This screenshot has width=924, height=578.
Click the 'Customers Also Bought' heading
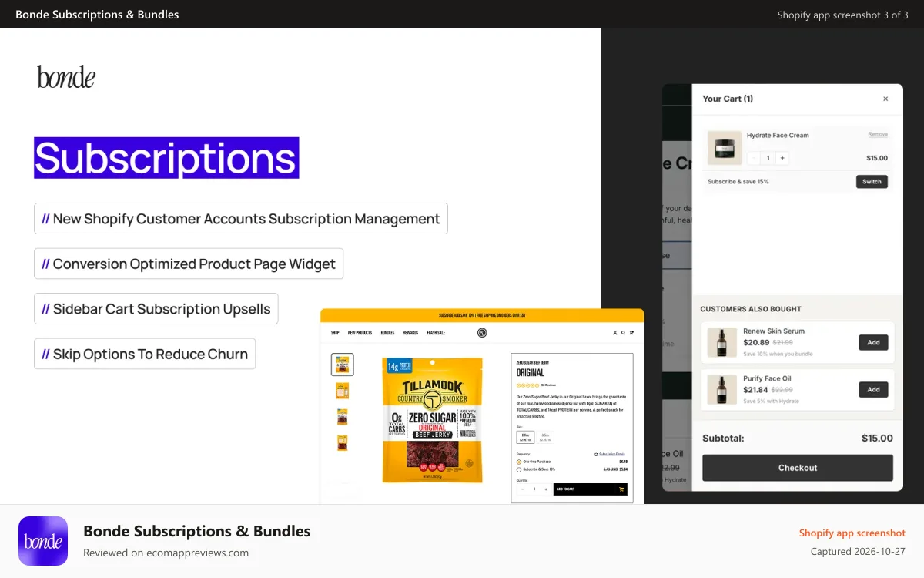pyautogui.click(x=751, y=309)
